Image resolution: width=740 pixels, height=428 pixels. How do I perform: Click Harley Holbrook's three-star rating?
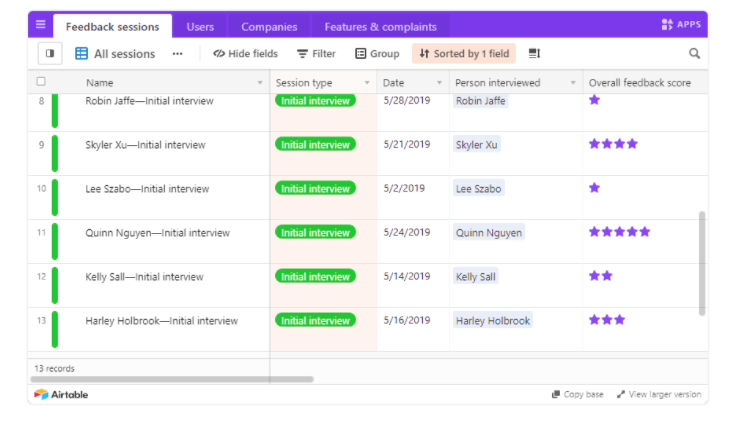(607, 319)
